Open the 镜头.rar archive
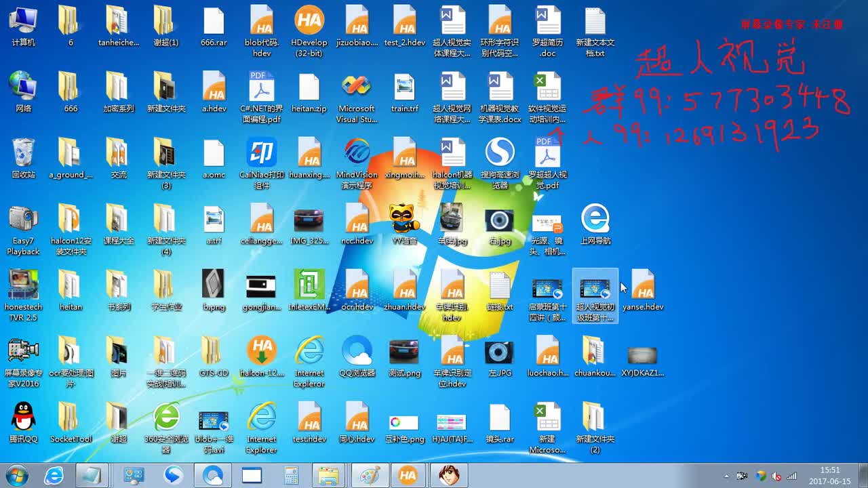Image resolution: width=868 pixels, height=488 pixels. coord(500,424)
